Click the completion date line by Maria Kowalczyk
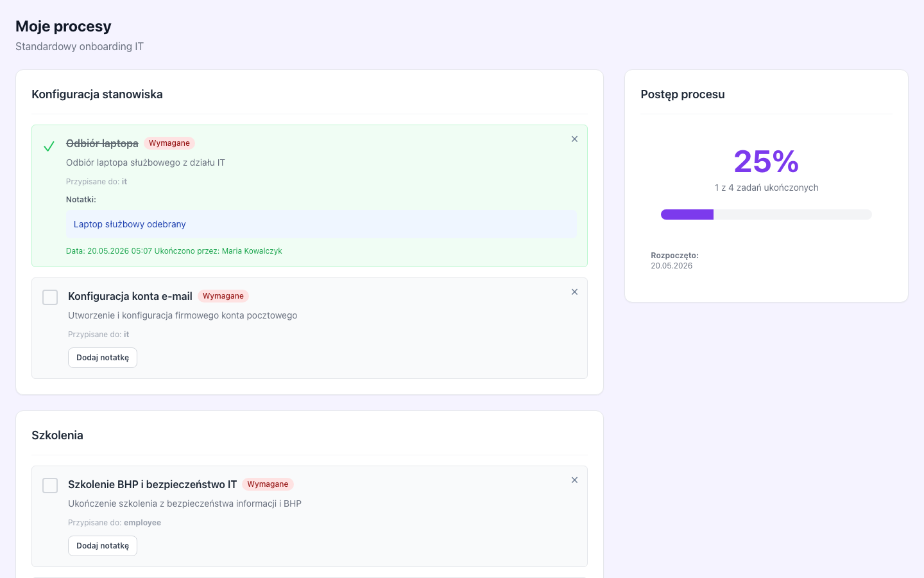 [174, 251]
